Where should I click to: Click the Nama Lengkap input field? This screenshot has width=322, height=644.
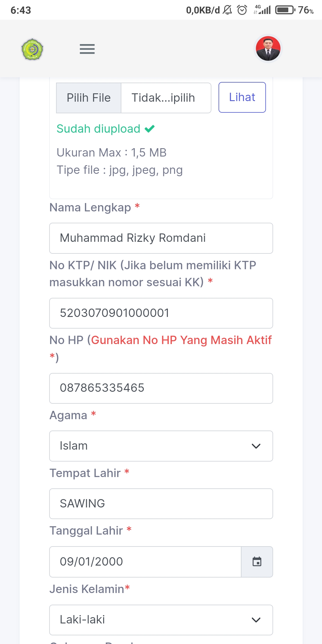[x=161, y=238]
